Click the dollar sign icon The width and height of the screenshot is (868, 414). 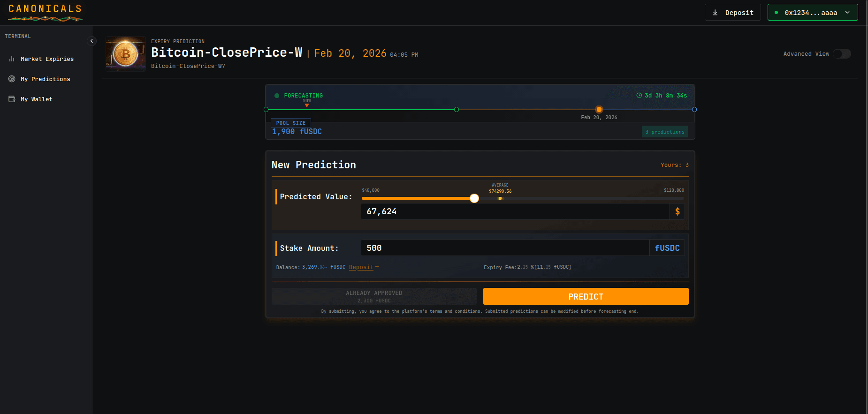(677, 211)
